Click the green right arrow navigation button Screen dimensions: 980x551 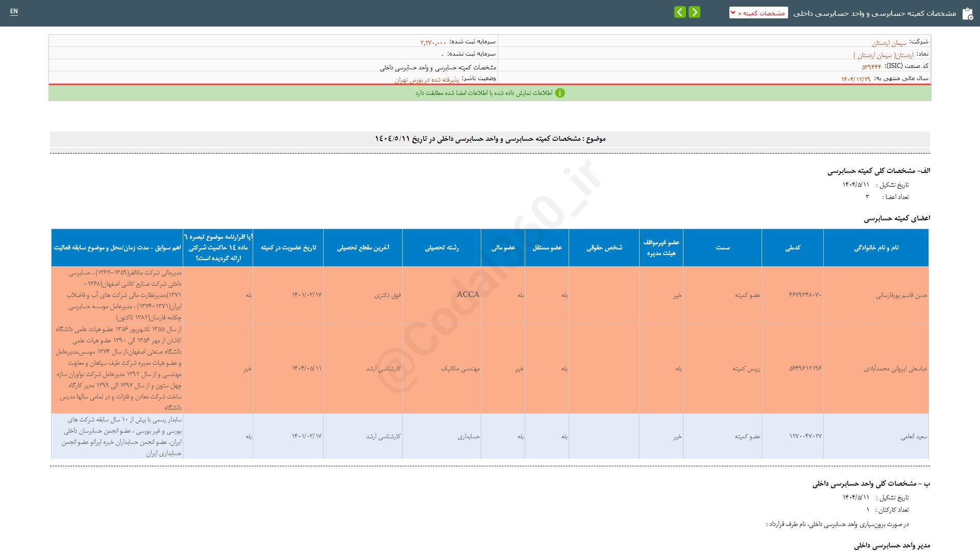(694, 12)
